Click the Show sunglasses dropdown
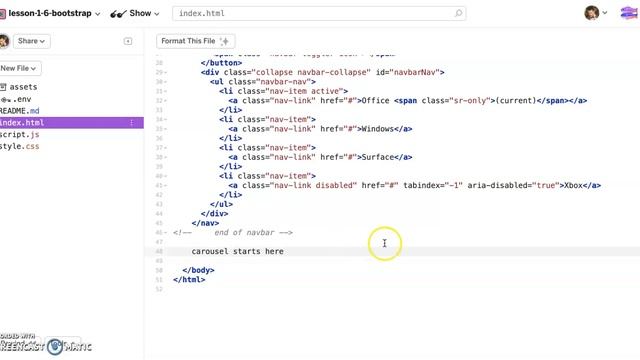The width and height of the screenshot is (640, 360). [135, 13]
